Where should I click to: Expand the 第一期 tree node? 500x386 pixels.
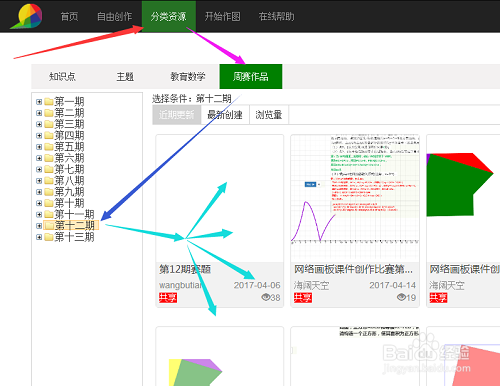(x=39, y=102)
